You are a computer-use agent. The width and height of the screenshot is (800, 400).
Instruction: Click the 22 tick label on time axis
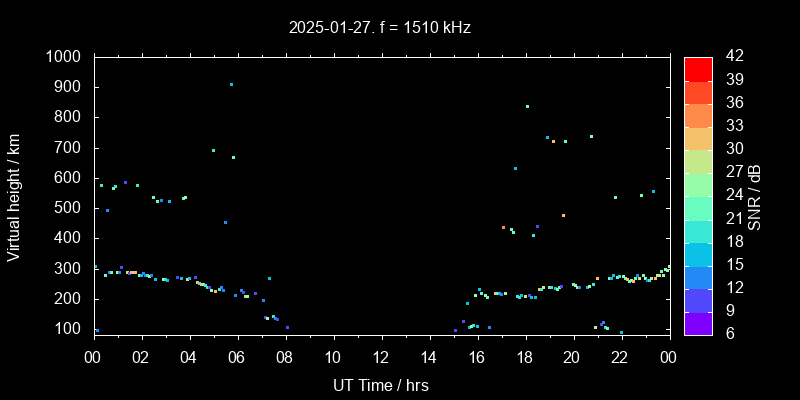click(x=621, y=357)
